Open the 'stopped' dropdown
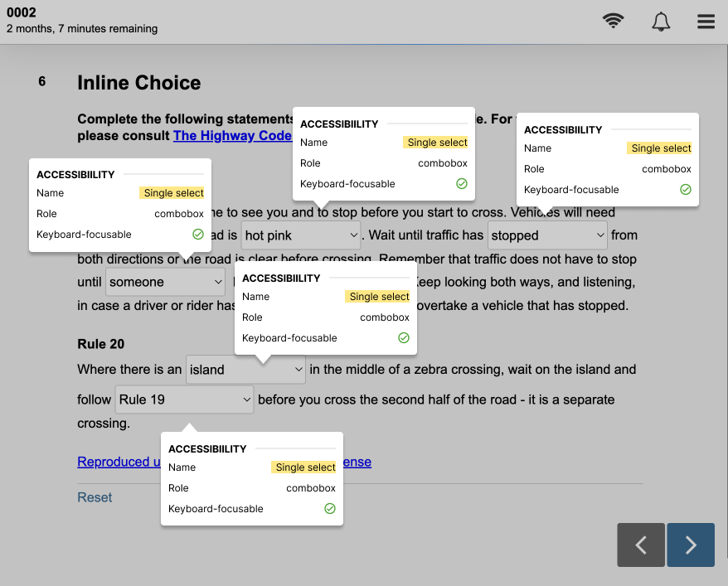Screen dimensions: 728x586 tap(547, 235)
